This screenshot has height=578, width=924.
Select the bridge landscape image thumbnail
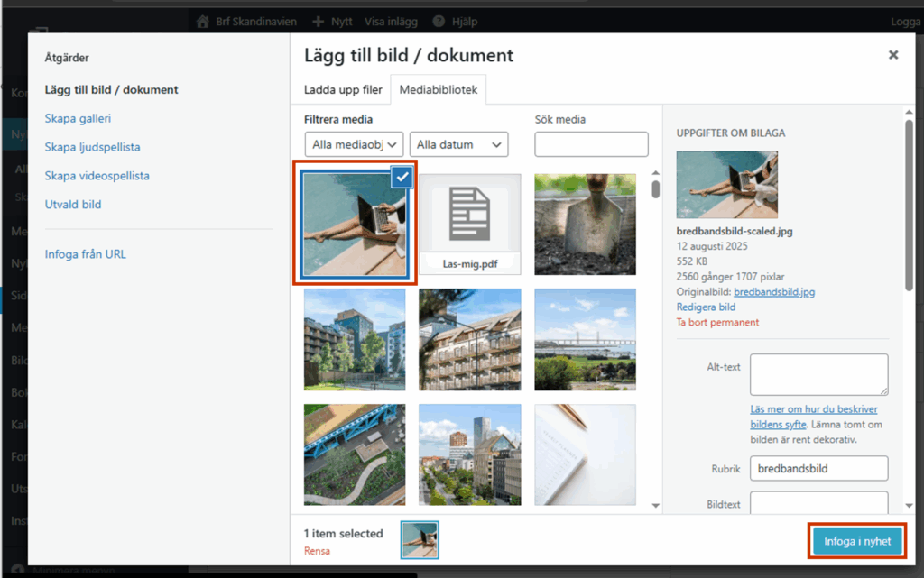pyautogui.click(x=585, y=340)
